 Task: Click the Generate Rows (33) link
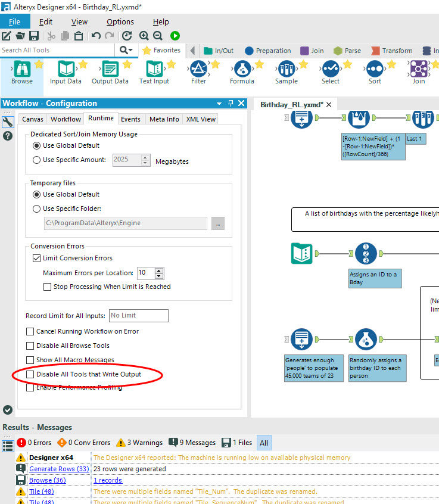pyautogui.click(x=59, y=469)
